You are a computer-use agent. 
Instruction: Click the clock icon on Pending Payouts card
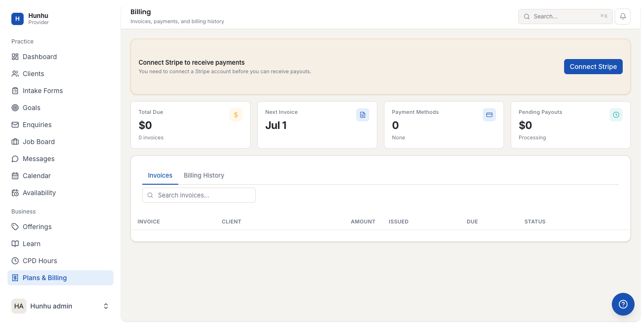coord(616,115)
